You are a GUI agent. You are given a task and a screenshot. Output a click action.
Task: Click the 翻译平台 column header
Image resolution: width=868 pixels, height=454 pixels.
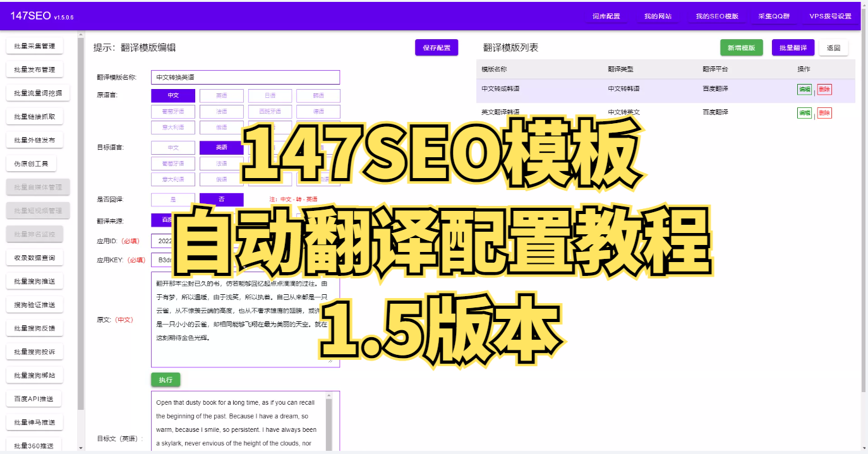[x=715, y=69]
